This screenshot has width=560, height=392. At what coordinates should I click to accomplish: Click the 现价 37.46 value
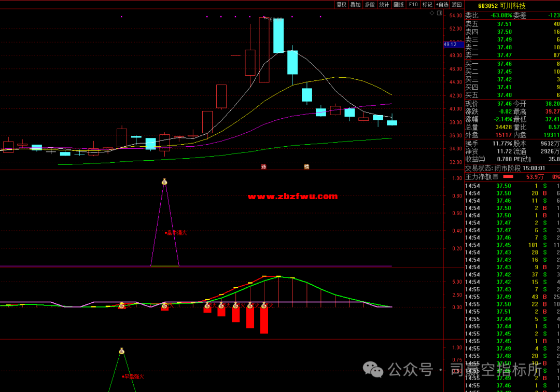point(505,104)
